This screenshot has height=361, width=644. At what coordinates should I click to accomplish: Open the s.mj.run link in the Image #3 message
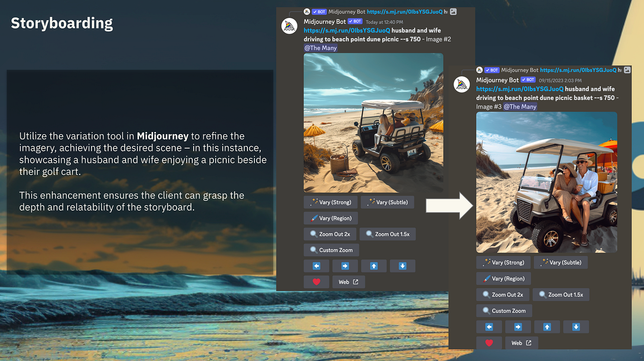[x=520, y=89]
